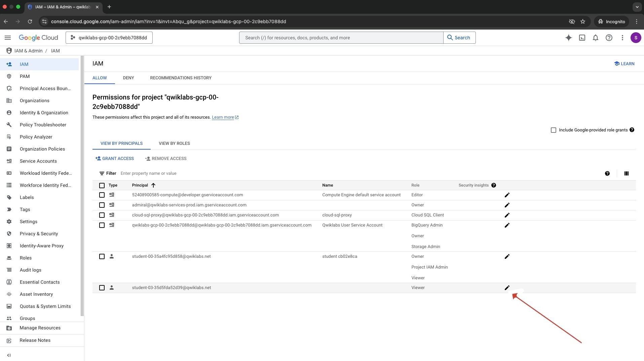Open the vertical dots settings menu in header
Viewport: 644px width, 361px height.
pyautogui.click(x=622, y=38)
